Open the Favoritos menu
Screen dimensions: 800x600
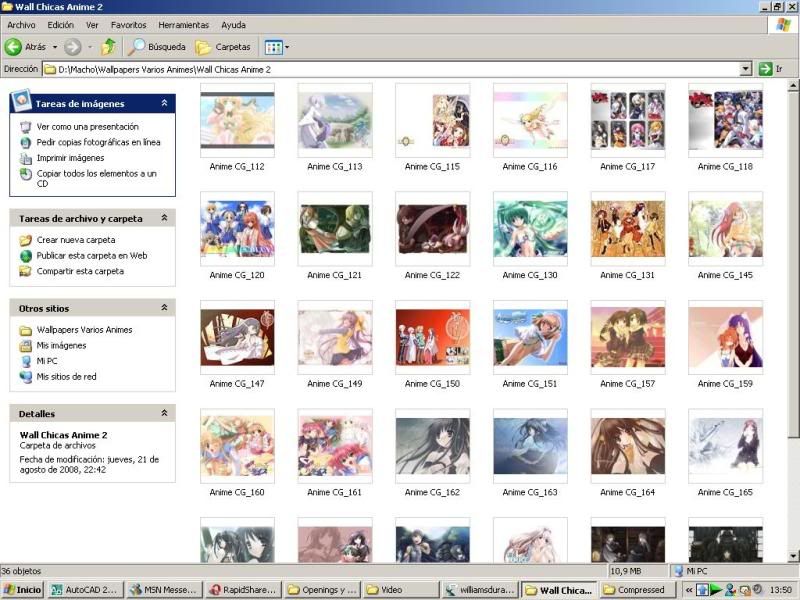[128, 25]
